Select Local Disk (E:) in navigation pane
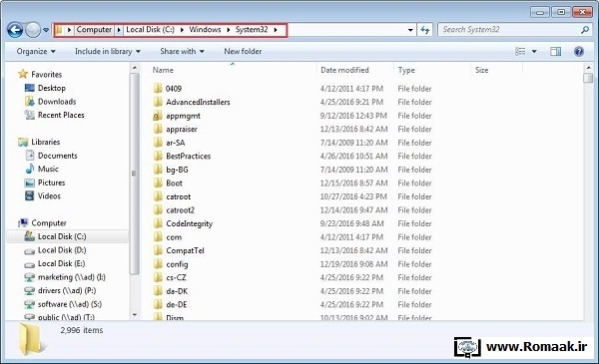Viewport: 599px width, 364px height. click(61, 263)
